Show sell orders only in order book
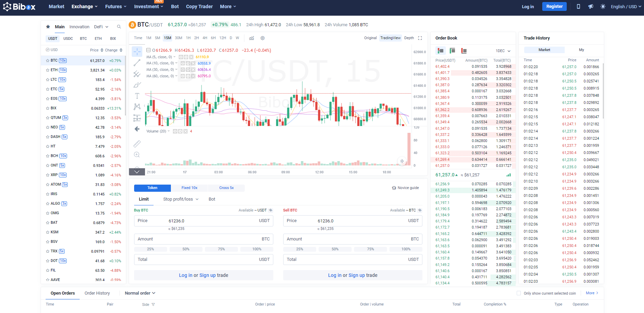This screenshot has width=644, height=313. tap(464, 51)
